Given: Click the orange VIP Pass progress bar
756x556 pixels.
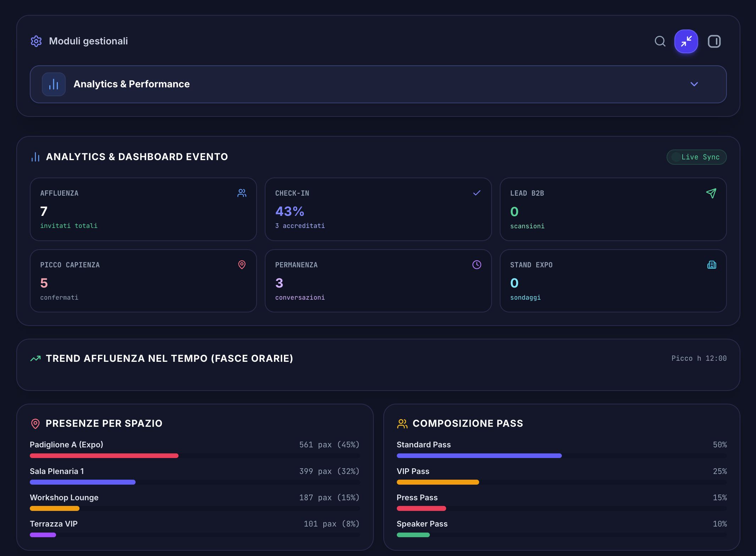Looking at the screenshot, I should point(438,482).
